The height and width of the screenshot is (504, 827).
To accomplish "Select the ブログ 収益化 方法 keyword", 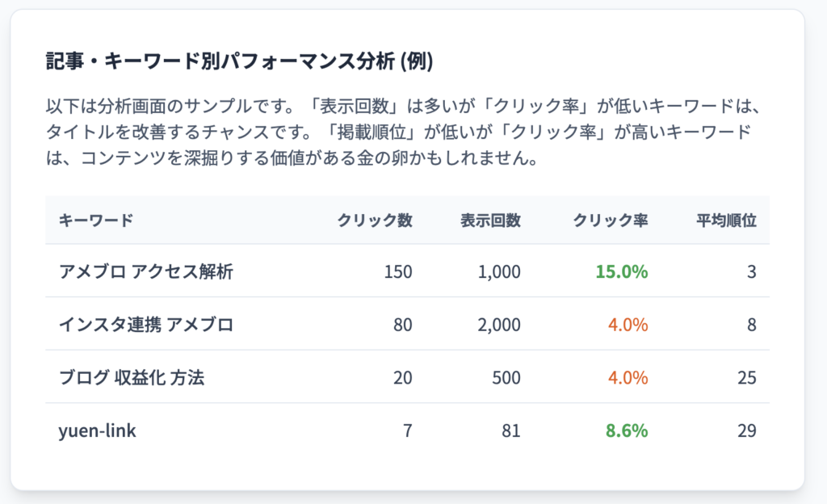I will pyautogui.click(x=132, y=378).
